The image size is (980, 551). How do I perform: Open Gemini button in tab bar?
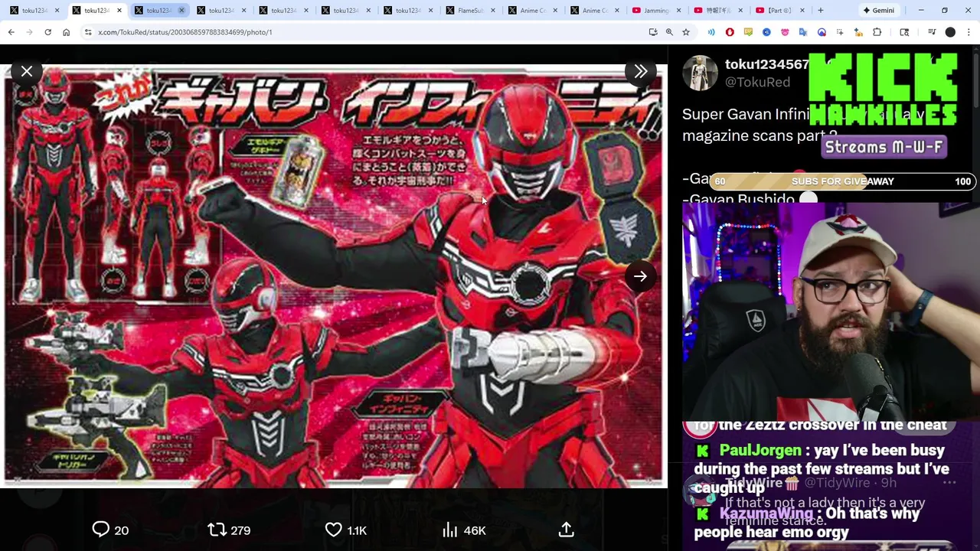coord(878,10)
